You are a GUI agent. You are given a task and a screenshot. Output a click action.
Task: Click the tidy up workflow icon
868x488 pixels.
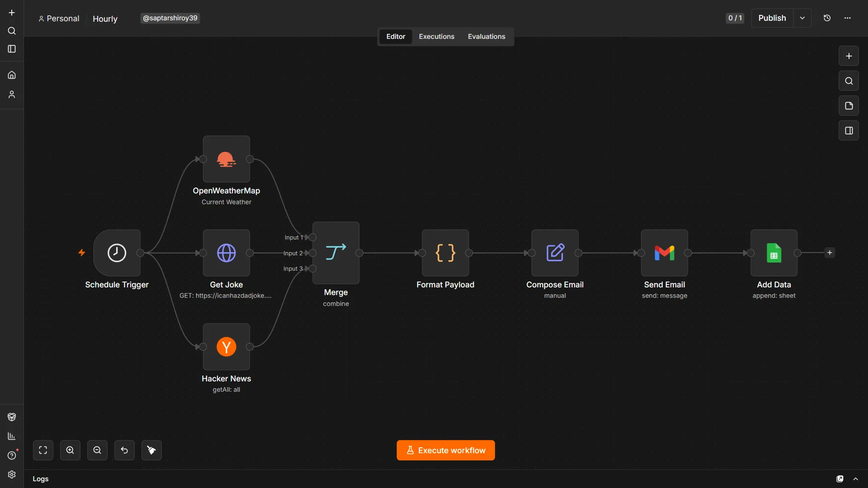point(151,450)
